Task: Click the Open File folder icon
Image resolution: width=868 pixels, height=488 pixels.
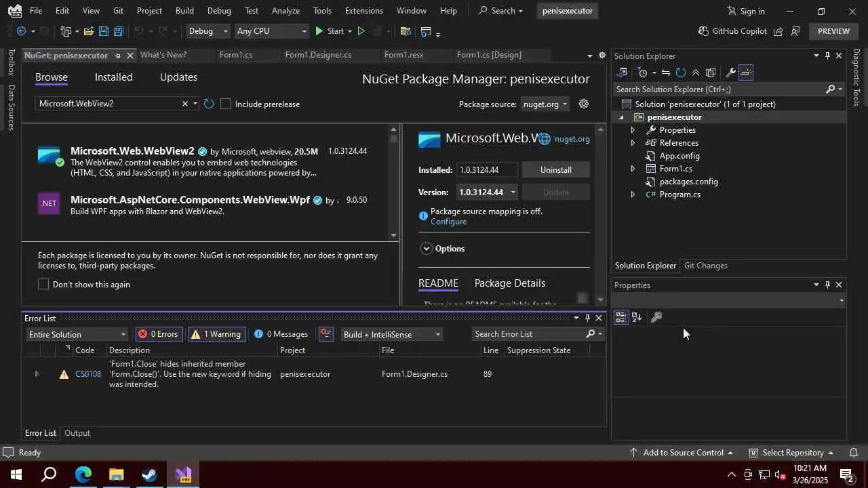Action: click(x=89, y=31)
